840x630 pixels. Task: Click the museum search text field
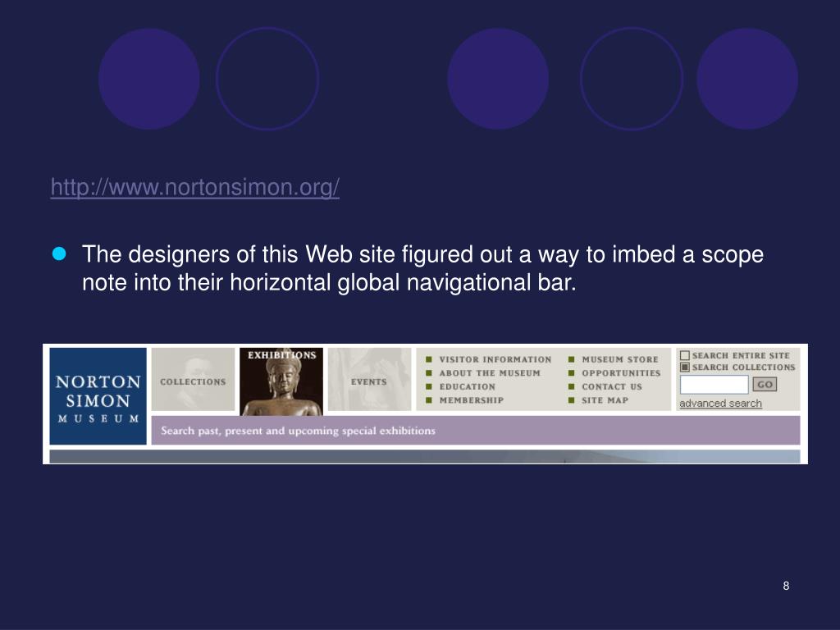714,385
